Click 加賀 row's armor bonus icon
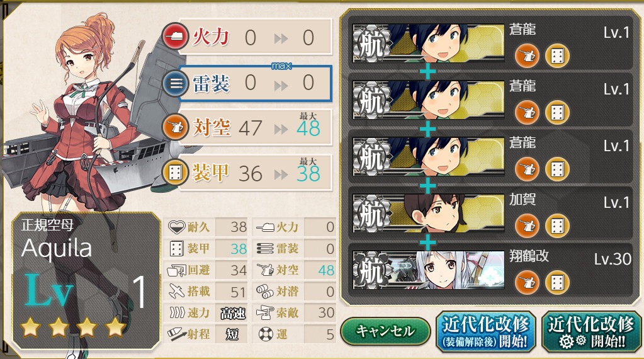This screenshot has width=644, height=359. [557, 225]
